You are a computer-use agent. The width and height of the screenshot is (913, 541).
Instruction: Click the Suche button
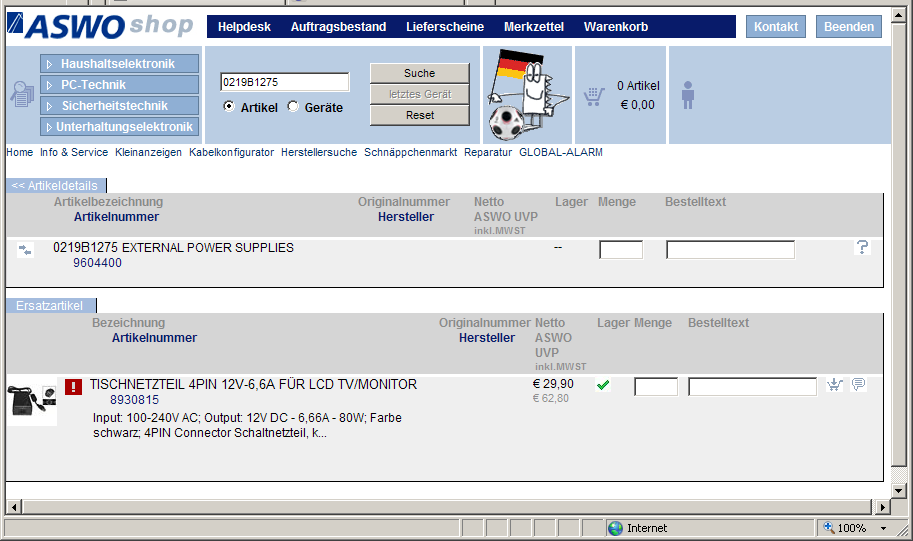coord(419,73)
